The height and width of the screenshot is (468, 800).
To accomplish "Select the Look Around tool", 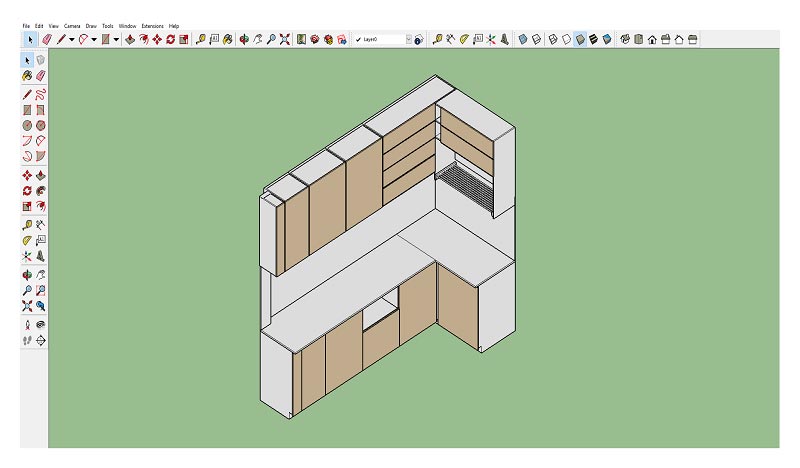I will click(x=41, y=325).
